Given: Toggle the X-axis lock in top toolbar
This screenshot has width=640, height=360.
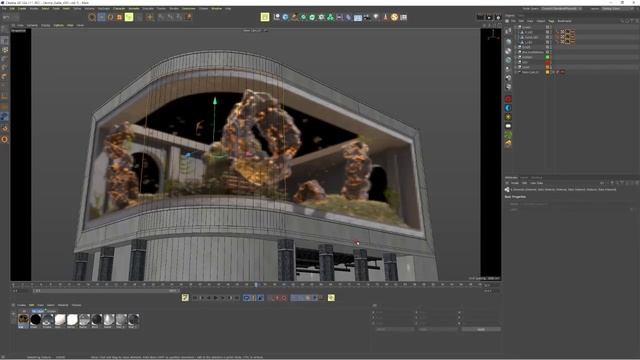Looking at the screenshot, I should 162,17.
